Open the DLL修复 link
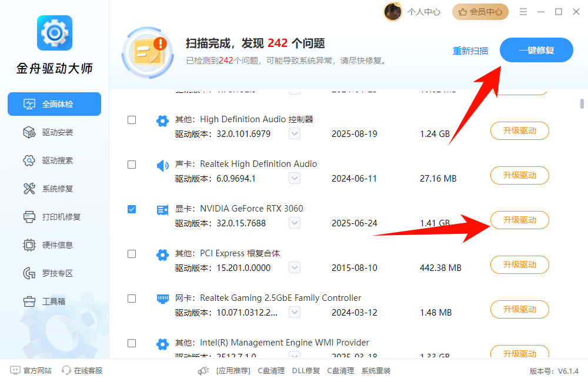The height and width of the screenshot is (382, 588). pos(306,371)
